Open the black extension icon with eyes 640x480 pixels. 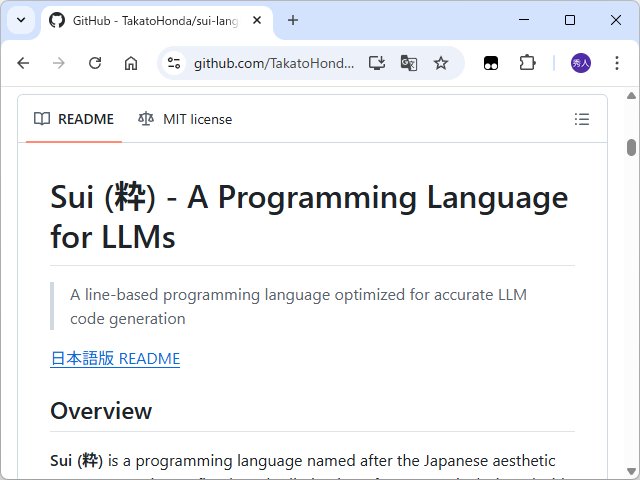(491, 63)
